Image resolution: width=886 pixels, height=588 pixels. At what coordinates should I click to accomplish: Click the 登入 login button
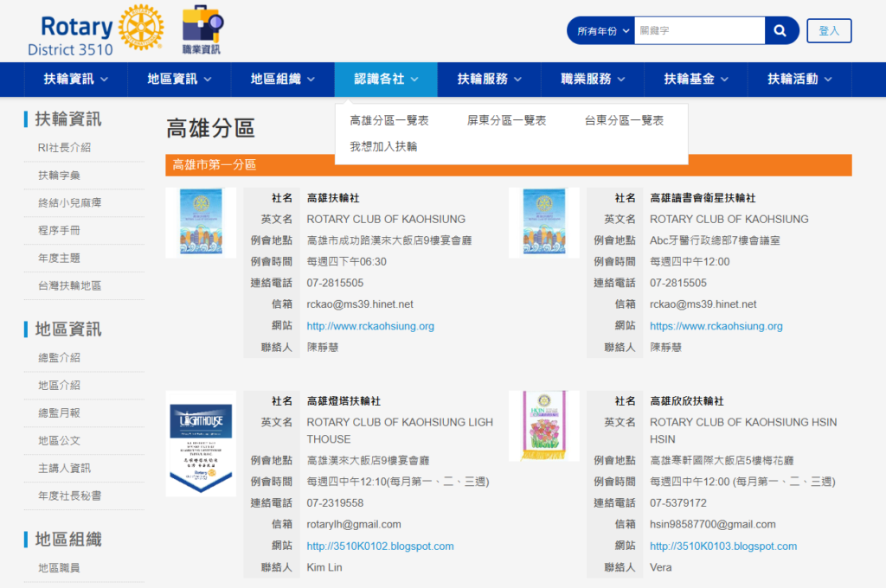point(829,31)
